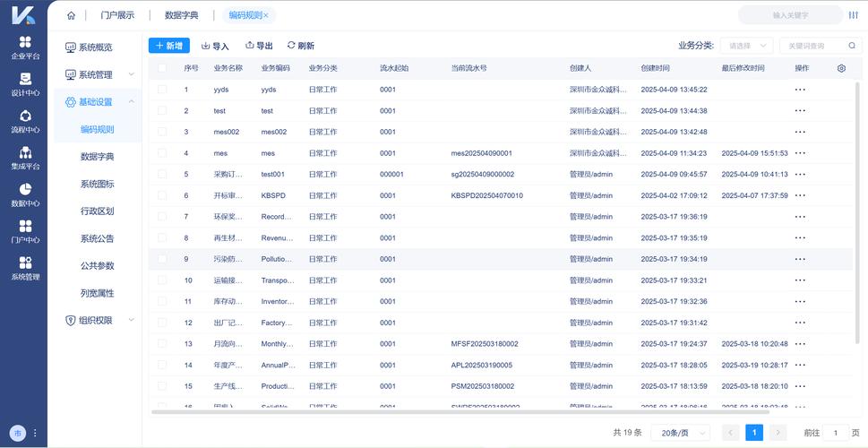Check the box for row 3 mes002

point(162,132)
